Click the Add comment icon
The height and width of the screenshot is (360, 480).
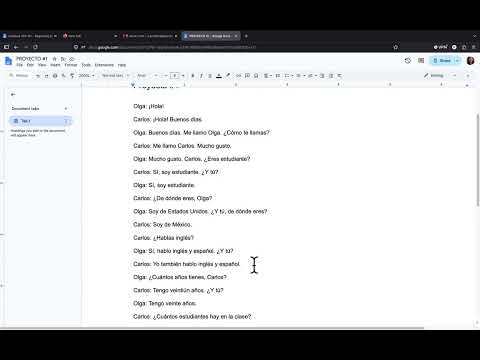(x=247, y=76)
